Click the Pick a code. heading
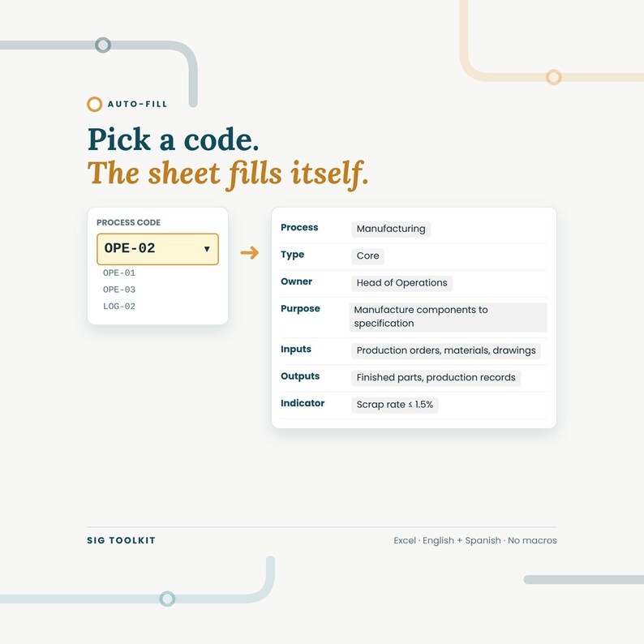Screen dimensions: 644x644 (x=174, y=140)
